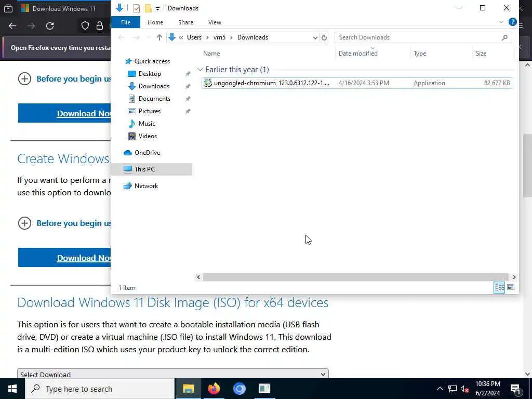Open the notification center icon
Image resolution: width=532 pixels, height=399 pixels.
pos(515,389)
